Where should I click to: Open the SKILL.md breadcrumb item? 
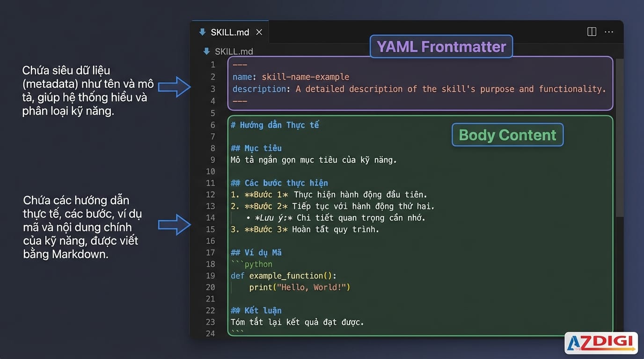(234, 51)
